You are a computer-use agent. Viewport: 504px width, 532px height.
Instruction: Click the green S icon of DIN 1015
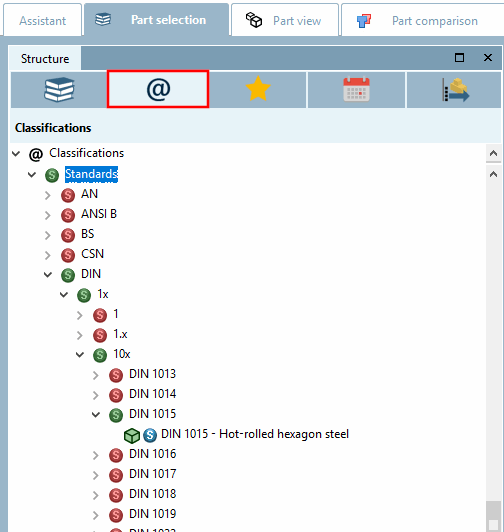point(116,415)
